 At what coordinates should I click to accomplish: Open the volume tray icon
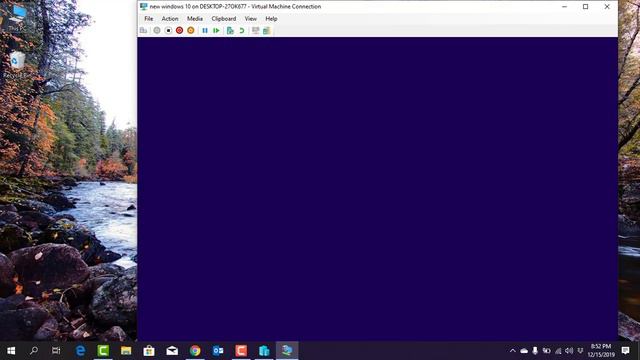coord(569,351)
